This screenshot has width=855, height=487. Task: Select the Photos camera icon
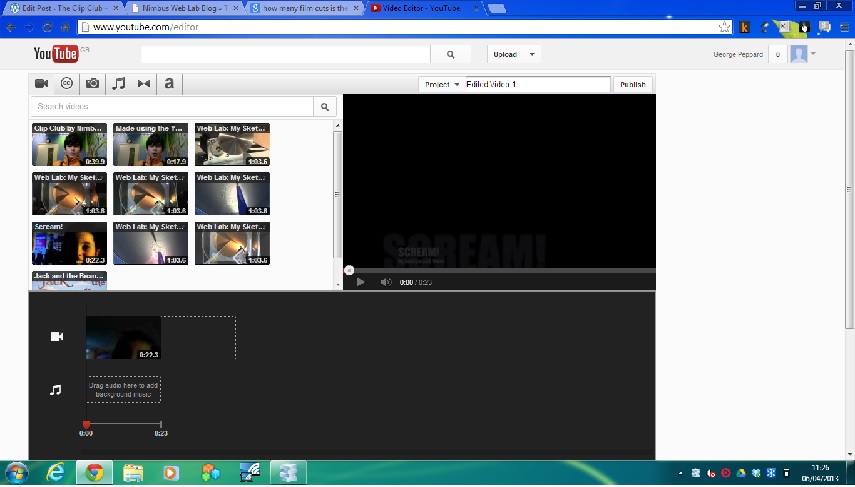tap(92, 84)
